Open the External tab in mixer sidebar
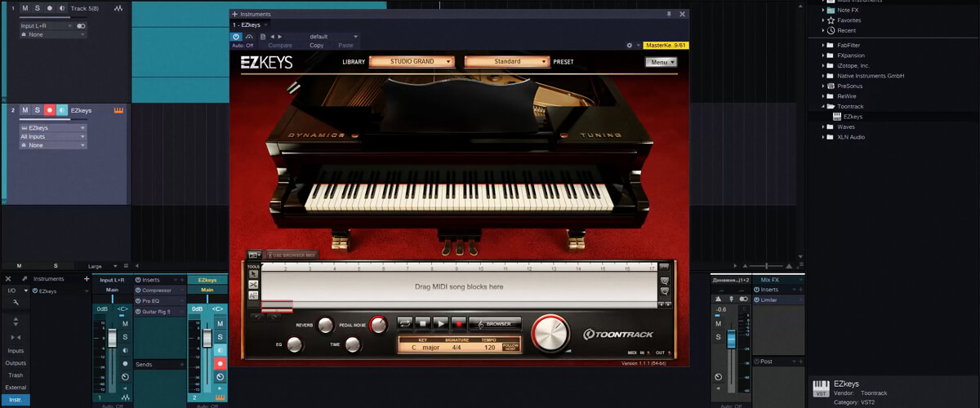980x408 pixels. (16, 387)
